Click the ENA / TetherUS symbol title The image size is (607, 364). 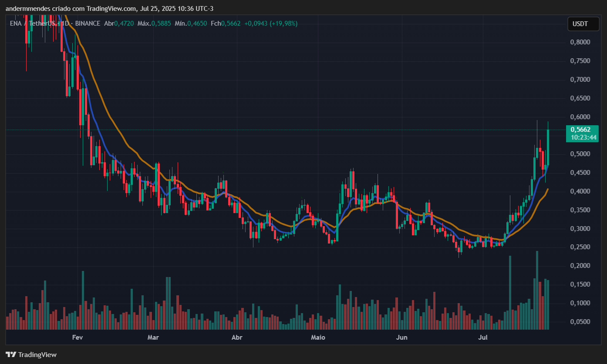(x=33, y=23)
